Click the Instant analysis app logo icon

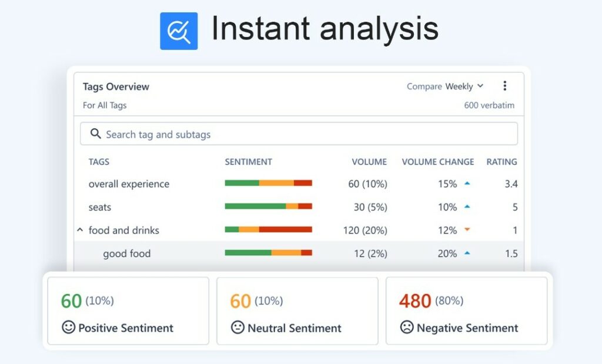179,29
